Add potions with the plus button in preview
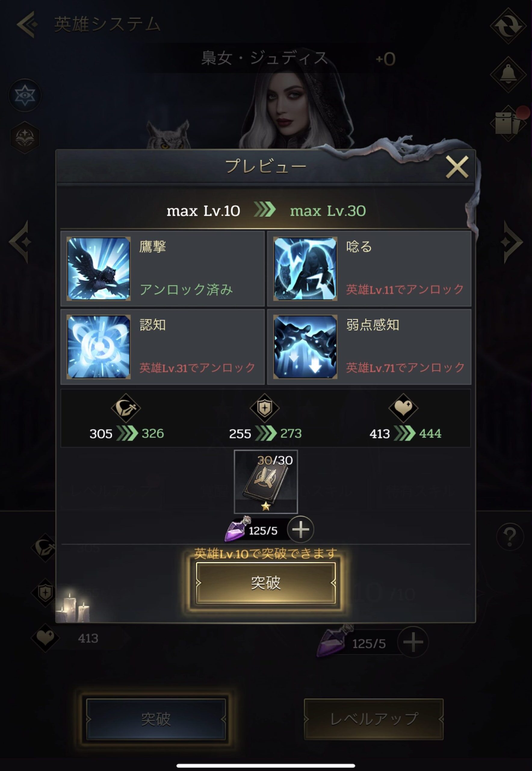The height and width of the screenshot is (771, 532). (x=300, y=529)
